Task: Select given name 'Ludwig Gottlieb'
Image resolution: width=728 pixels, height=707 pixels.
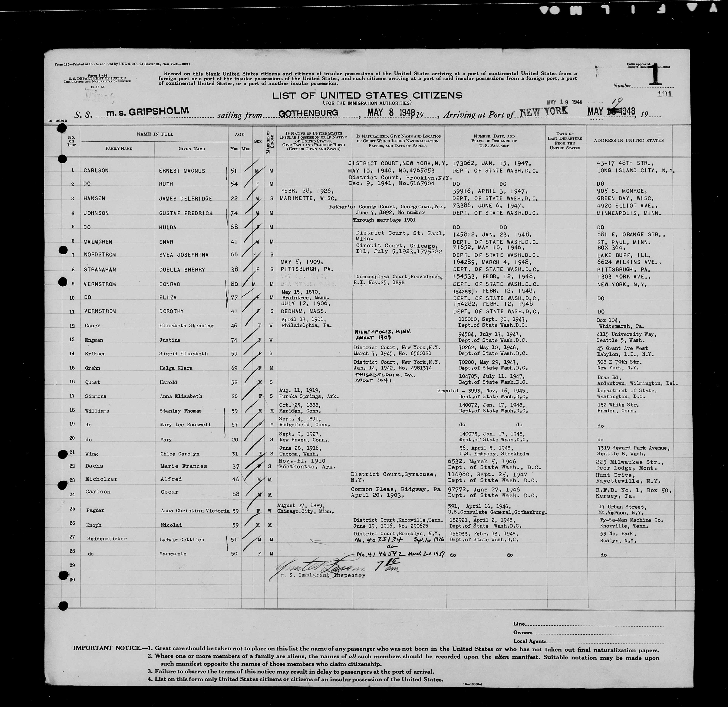Action: [182, 539]
